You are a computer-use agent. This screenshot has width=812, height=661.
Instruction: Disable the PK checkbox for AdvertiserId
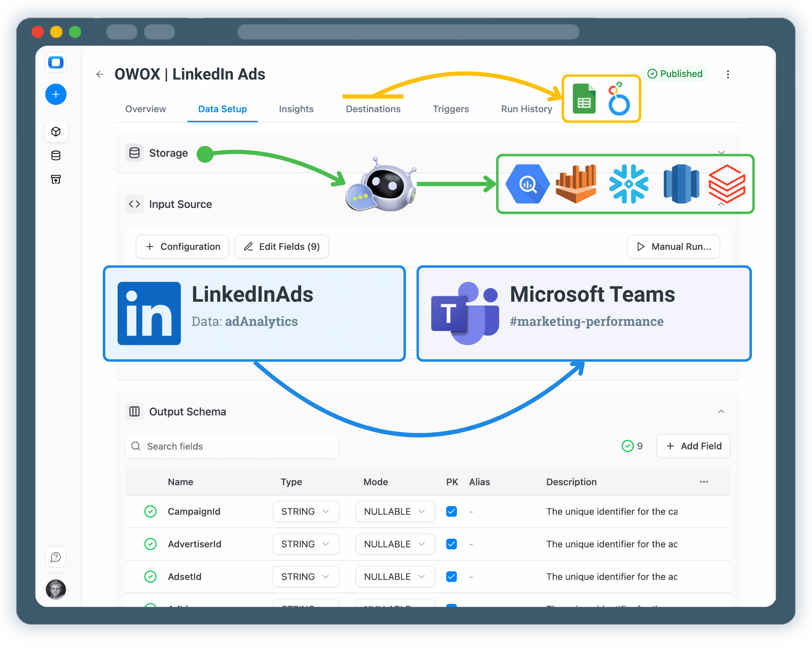451,544
